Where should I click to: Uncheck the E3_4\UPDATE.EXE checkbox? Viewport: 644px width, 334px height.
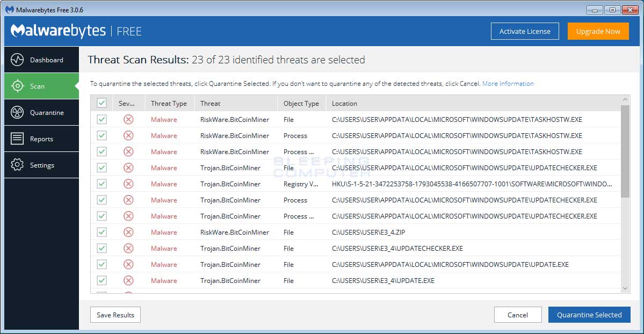[102, 281]
